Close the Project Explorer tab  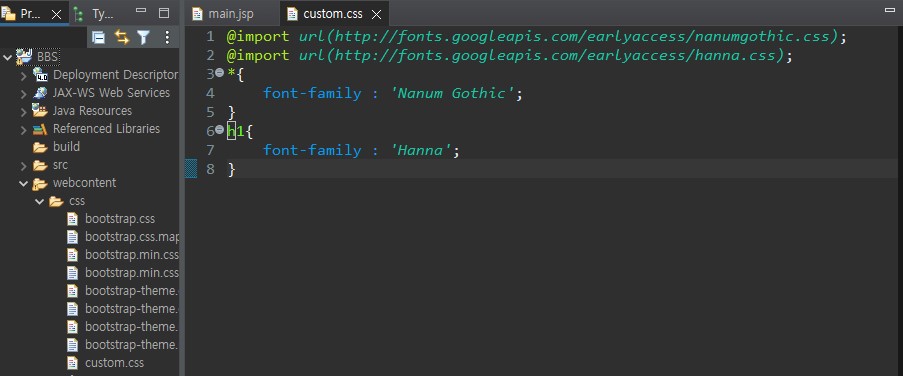click(56, 14)
